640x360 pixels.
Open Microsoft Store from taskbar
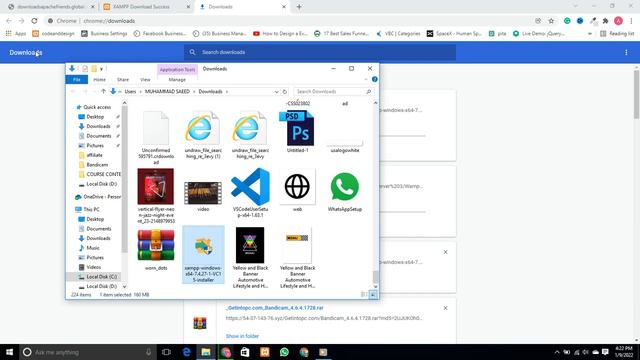pos(245,352)
